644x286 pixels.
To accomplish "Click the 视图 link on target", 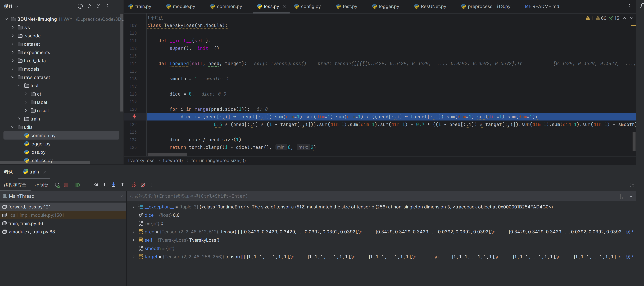I will pos(630,257).
